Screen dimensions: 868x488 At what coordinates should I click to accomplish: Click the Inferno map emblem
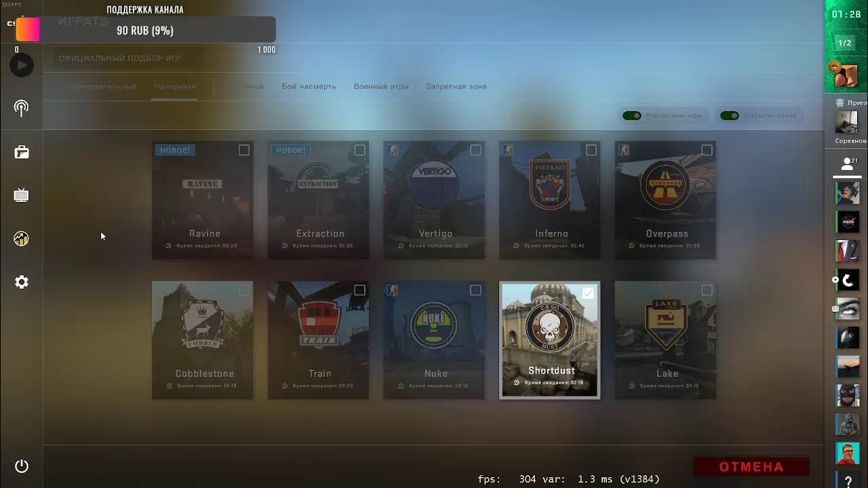[550, 183]
